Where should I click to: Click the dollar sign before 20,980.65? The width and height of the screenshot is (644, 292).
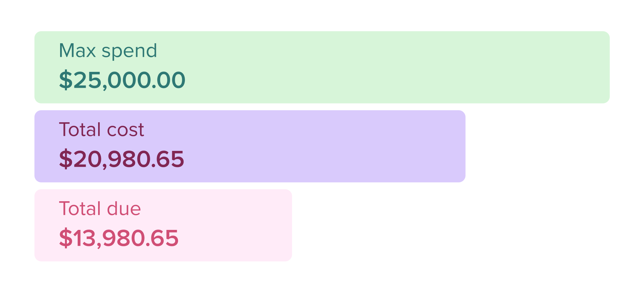(66, 159)
